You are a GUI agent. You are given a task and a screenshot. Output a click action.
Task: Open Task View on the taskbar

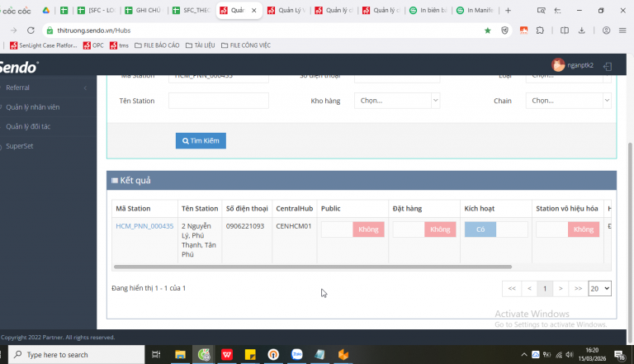point(156,355)
